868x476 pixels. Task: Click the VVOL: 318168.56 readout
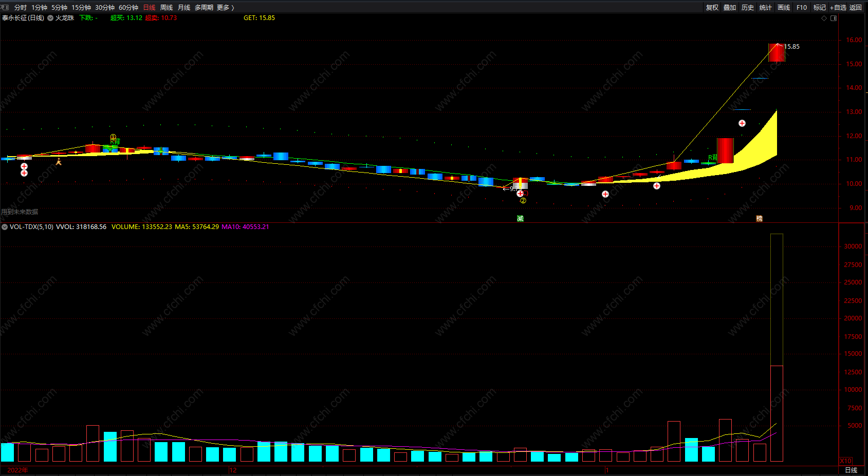81,227
